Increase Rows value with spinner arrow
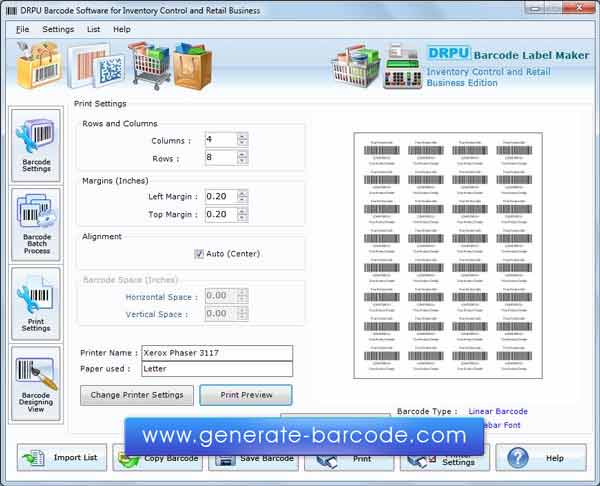This screenshot has width=600, height=486. coord(242,154)
